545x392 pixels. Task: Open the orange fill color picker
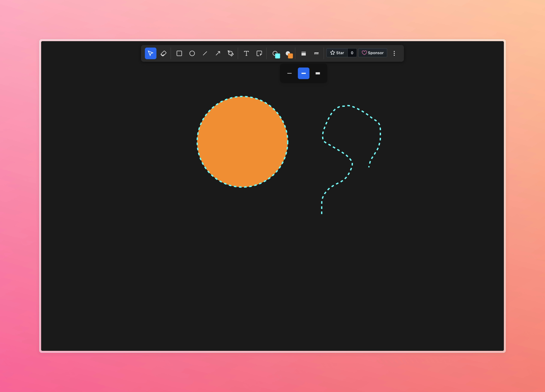coord(289,53)
